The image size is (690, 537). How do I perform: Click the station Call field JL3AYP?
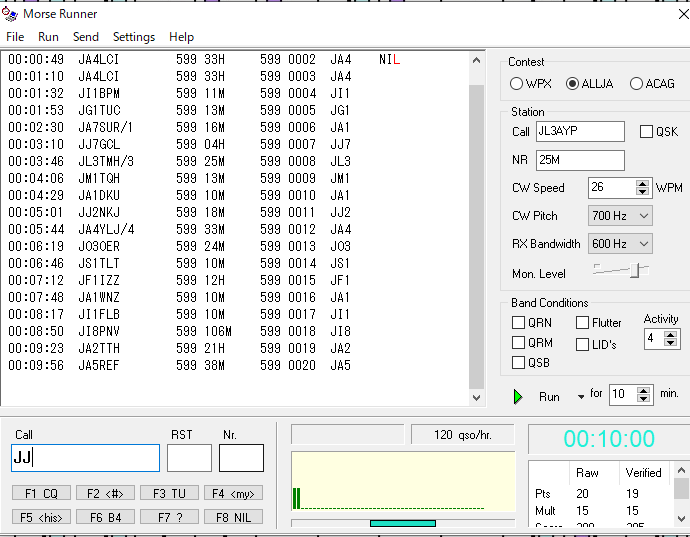[x=580, y=132]
